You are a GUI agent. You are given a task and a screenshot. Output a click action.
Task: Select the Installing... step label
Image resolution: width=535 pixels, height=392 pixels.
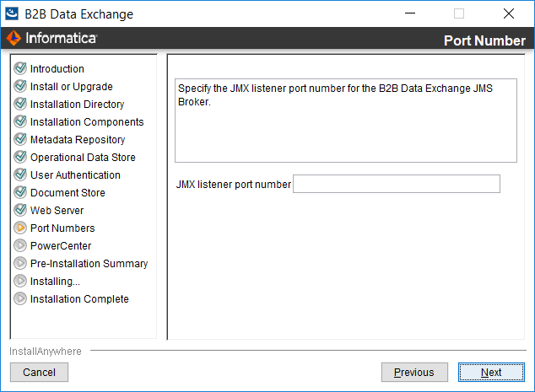[x=55, y=282]
